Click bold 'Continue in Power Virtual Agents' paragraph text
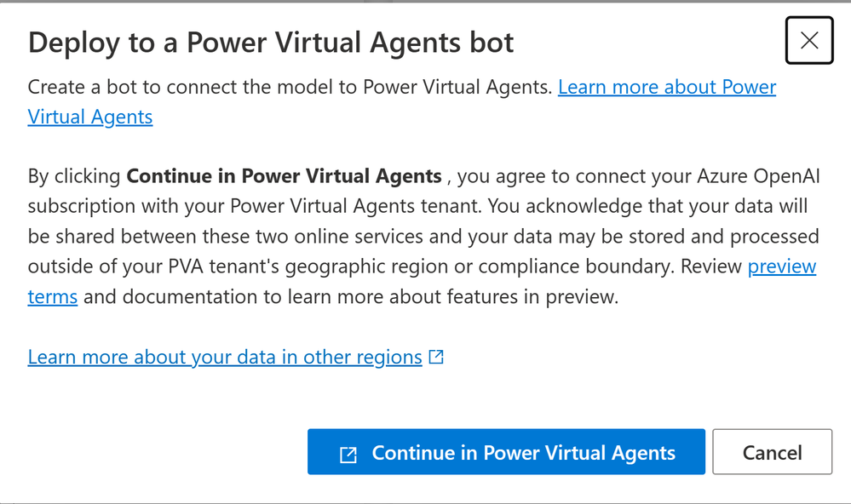Viewport: 851px width, 504px height. pyautogui.click(x=284, y=176)
